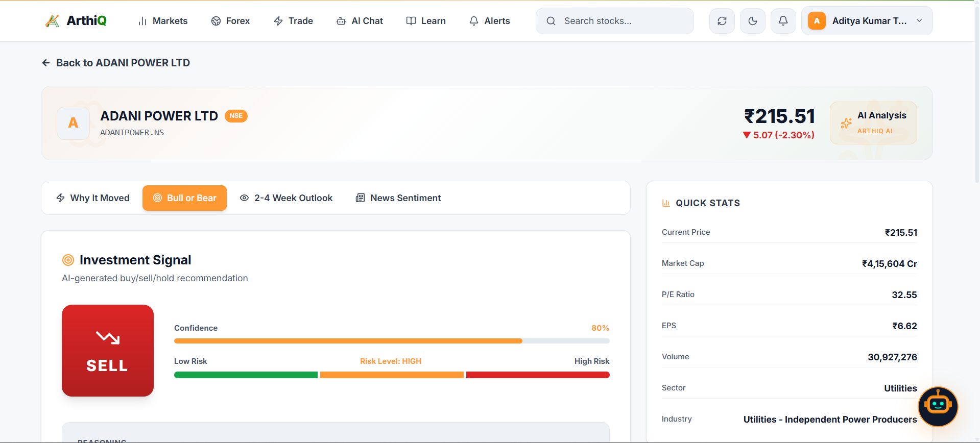Click the red SELL signal card
Screen dimensions: 980x443
(108, 351)
